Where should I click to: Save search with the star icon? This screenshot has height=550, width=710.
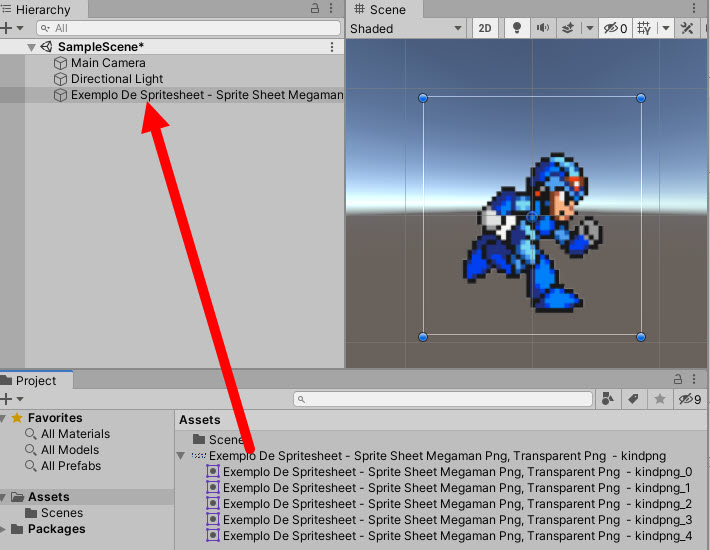[660, 399]
